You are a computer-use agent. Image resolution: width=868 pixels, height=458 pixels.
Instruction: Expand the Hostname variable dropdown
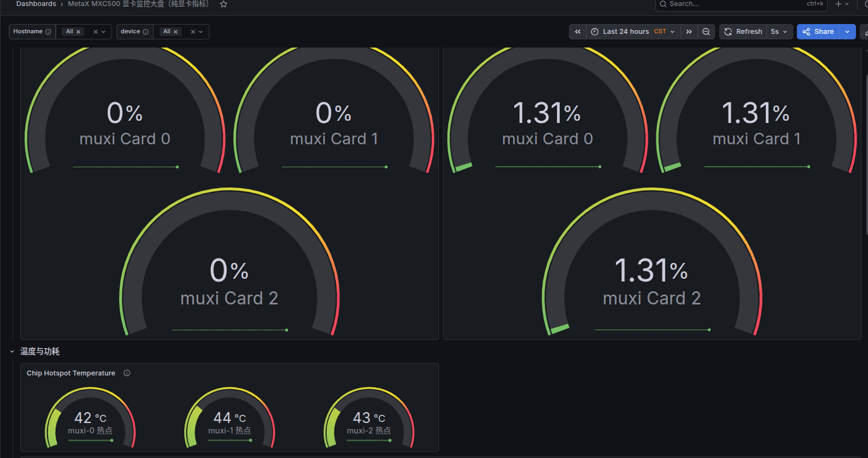point(103,32)
